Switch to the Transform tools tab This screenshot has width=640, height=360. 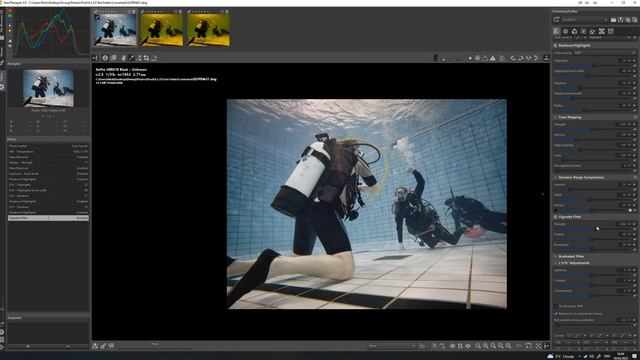click(x=592, y=31)
